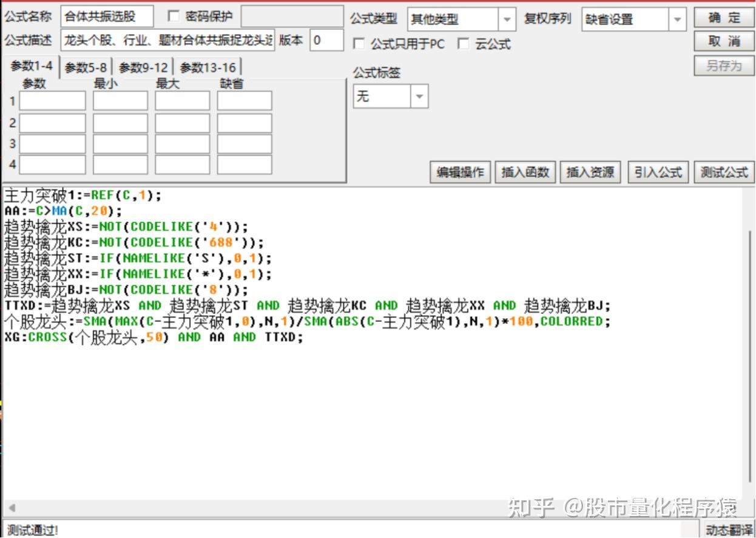Click the 插入函数 button
Screen dimensions: 756x538
click(x=525, y=172)
